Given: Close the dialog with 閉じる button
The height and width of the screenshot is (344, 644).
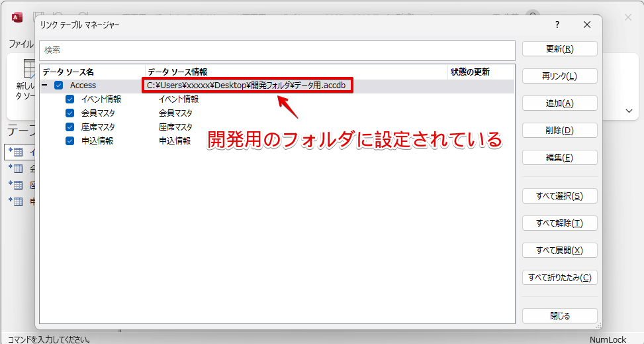Looking at the screenshot, I should (559, 316).
